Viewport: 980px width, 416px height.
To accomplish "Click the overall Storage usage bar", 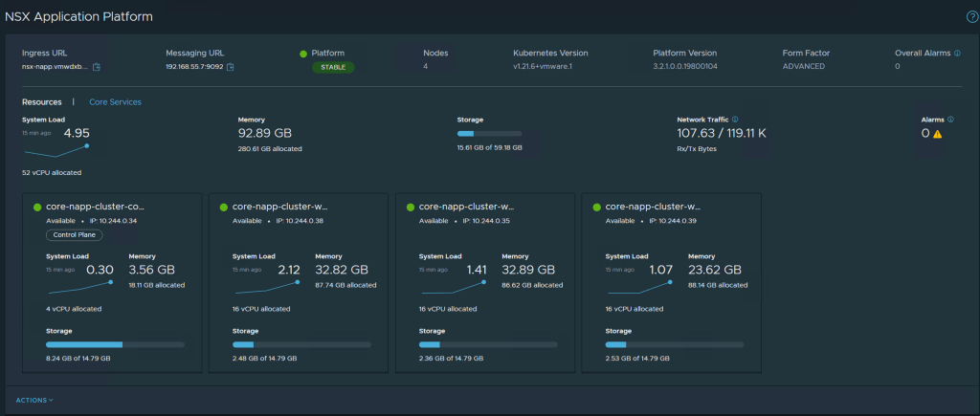I will [490, 134].
